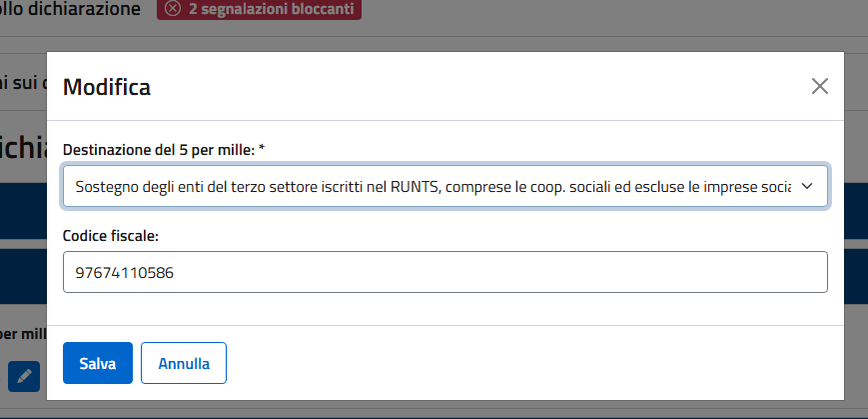Cancel editing with the Annulla button
The height and width of the screenshot is (419, 868).
[x=184, y=363]
